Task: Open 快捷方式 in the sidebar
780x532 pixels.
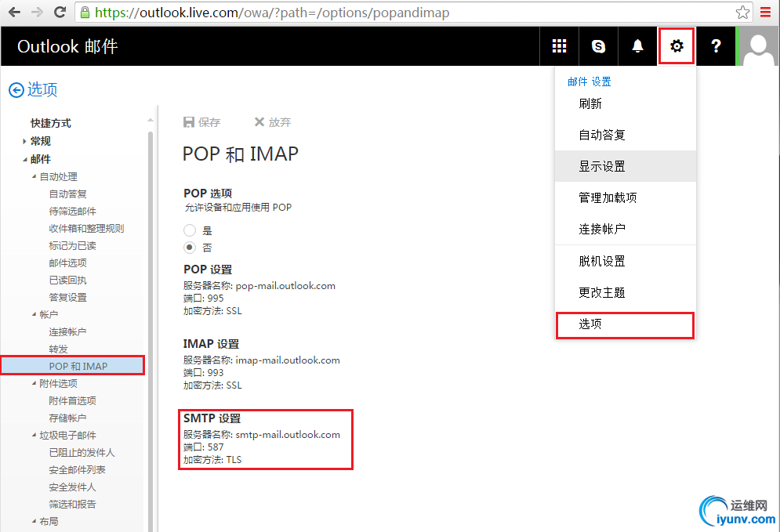Action: pos(51,123)
